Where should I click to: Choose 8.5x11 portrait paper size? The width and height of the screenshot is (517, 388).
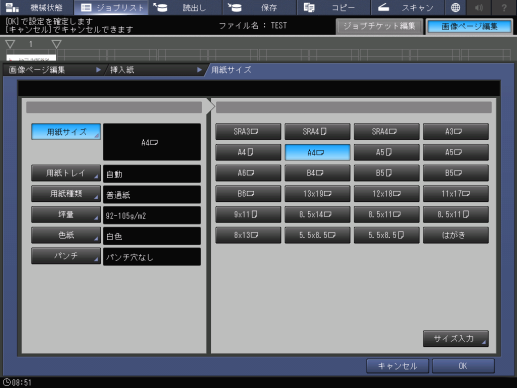tap(456, 214)
